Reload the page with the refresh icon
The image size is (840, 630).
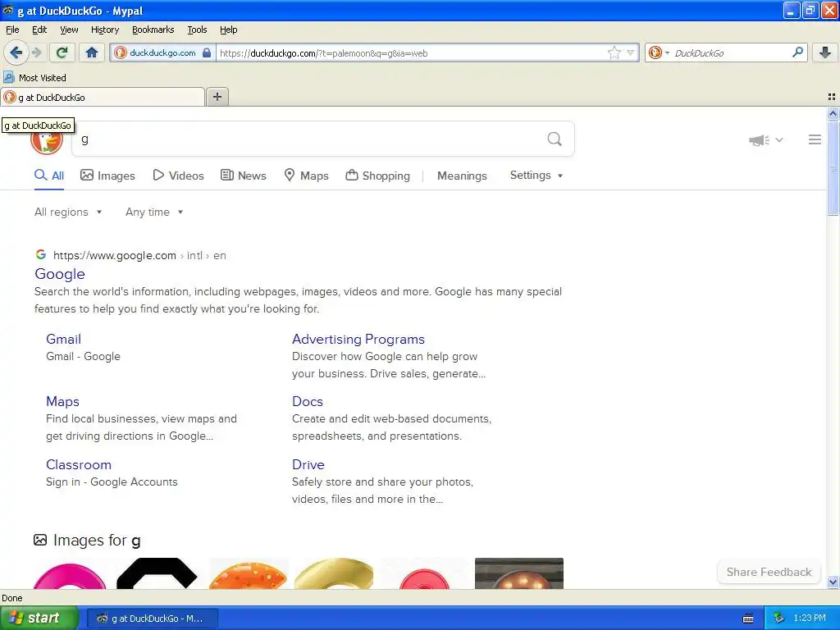click(x=62, y=52)
